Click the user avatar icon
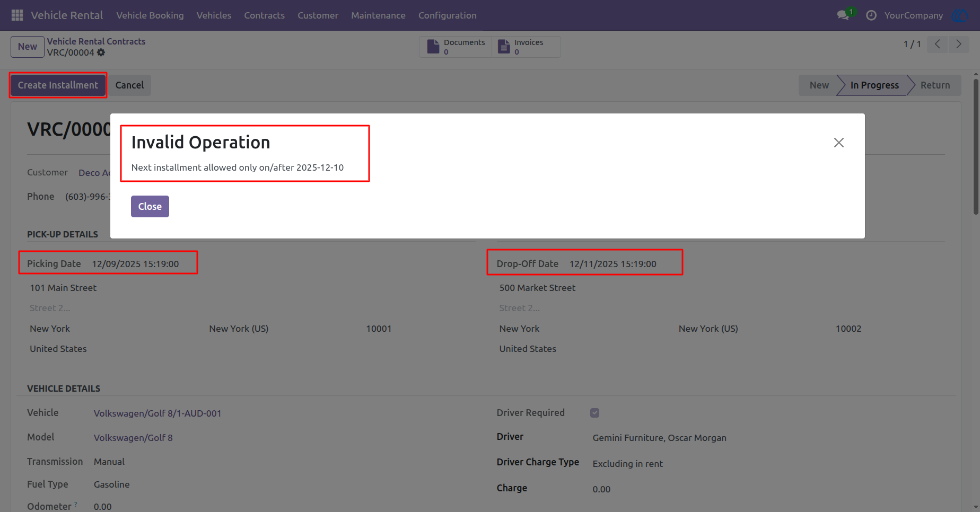Screen dimensions: 980x512 (960, 15)
